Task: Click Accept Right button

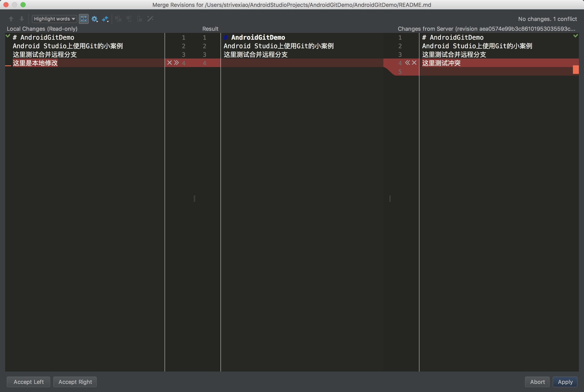Action: (75, 382)
